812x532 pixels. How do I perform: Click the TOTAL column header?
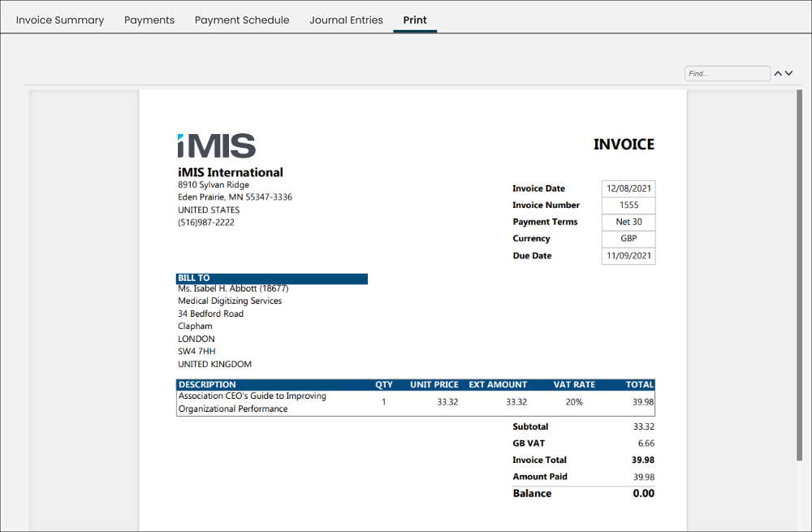pos(640,385)
